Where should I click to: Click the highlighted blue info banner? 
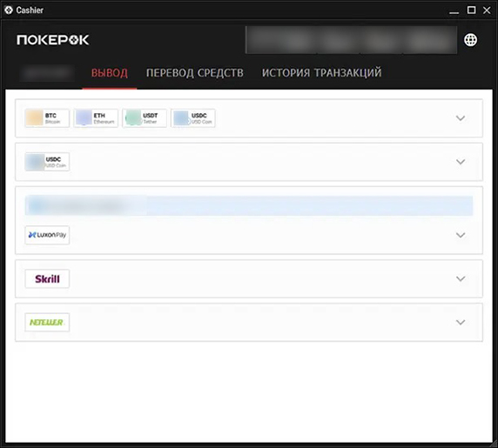point(249,206)
